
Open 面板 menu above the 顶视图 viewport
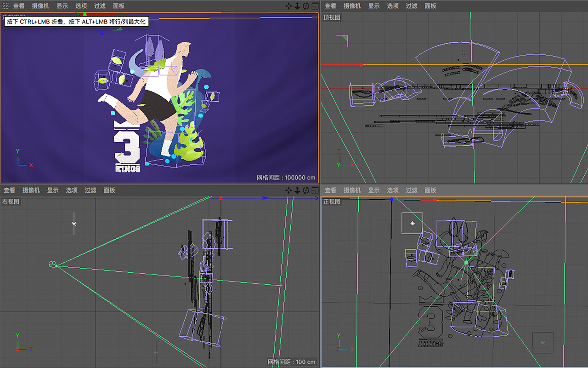tap(430, 6)
